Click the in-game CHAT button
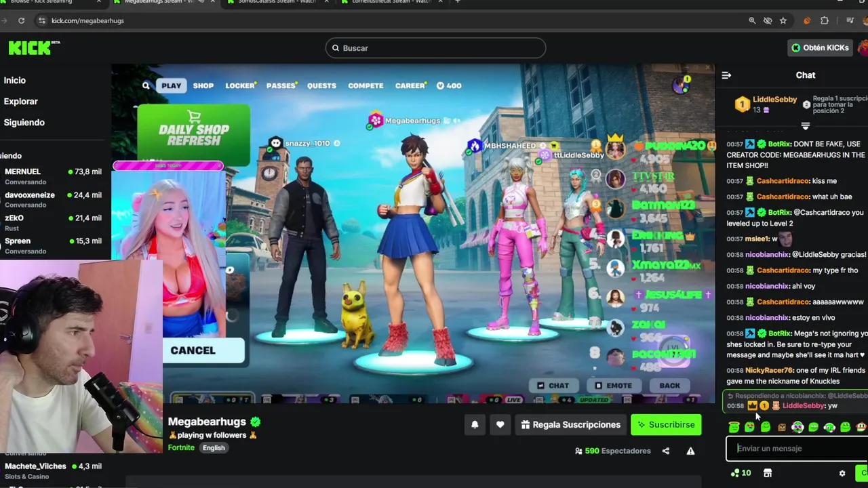The width and height of the screenshot is (868, 488). coord(553,386)
